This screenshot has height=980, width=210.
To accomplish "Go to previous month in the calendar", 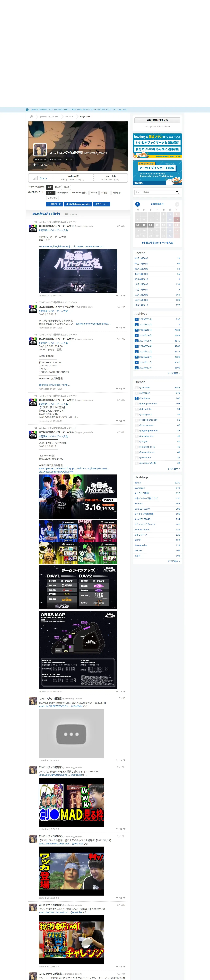I will (138, 204).
